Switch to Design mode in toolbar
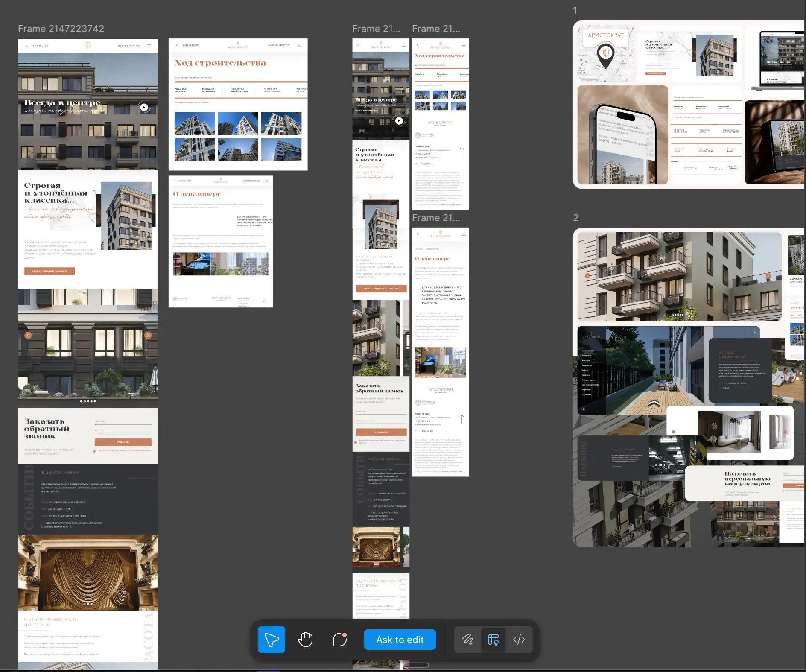Viewport: 806px width, 672px height. tap(494, 640)
